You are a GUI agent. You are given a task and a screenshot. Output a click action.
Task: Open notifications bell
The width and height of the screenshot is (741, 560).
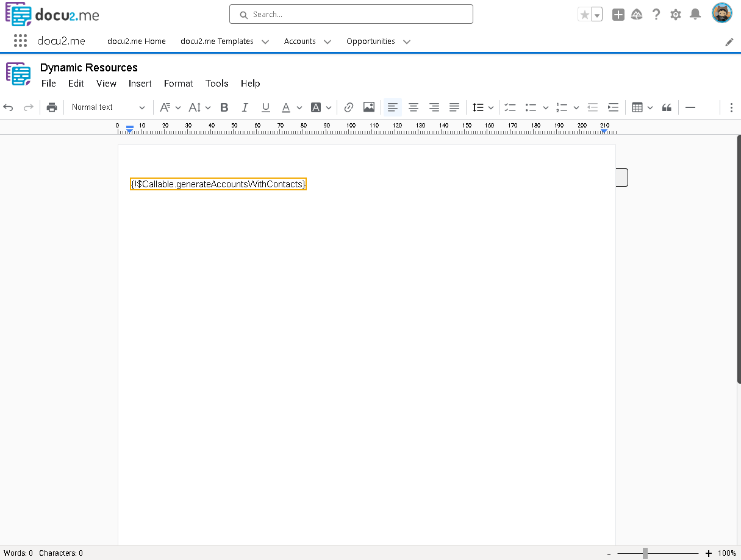coord(695,15)
